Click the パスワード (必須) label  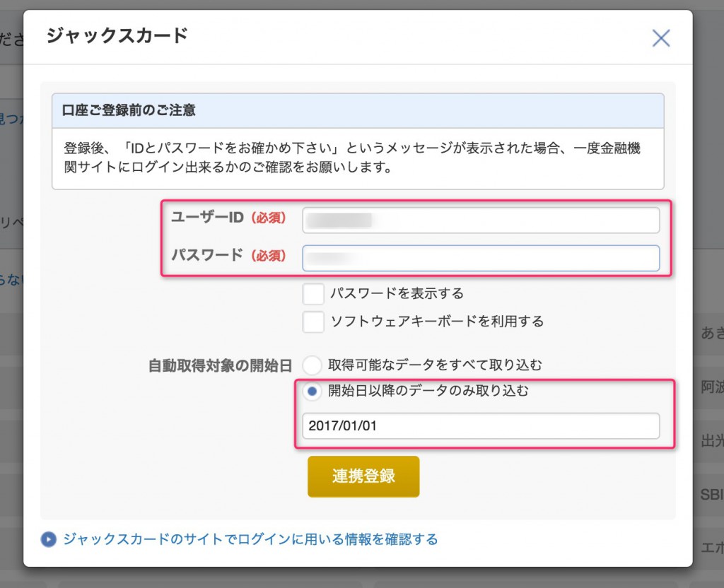pos(229,255)
